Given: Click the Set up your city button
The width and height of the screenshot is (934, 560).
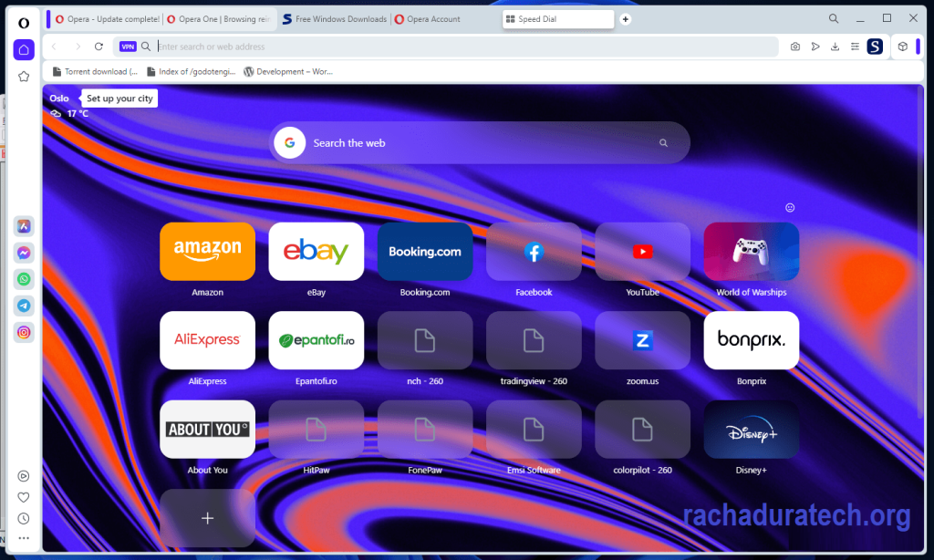Looking at the screenshot, I should coord(119,99).
